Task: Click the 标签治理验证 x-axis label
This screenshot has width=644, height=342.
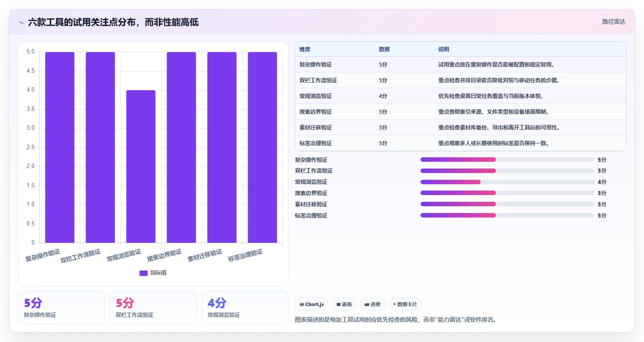Action: (x=245, y=255)
